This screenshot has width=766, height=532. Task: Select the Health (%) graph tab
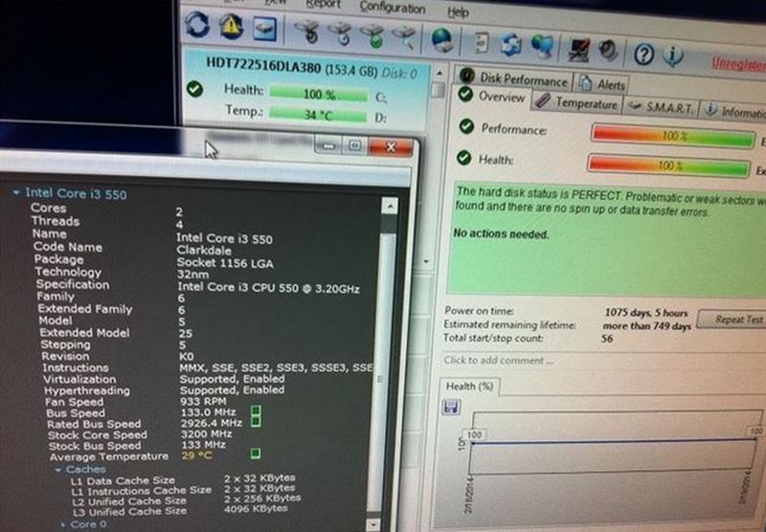(x=469, y=386)
